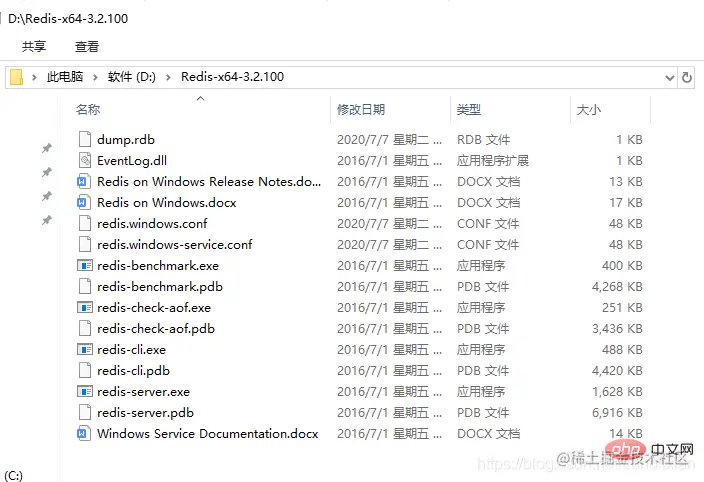The height and width of the screenshot is (482, 704).
Task: Navigate to 此电脑 in the breadcrumb
Action: point(65,77)
